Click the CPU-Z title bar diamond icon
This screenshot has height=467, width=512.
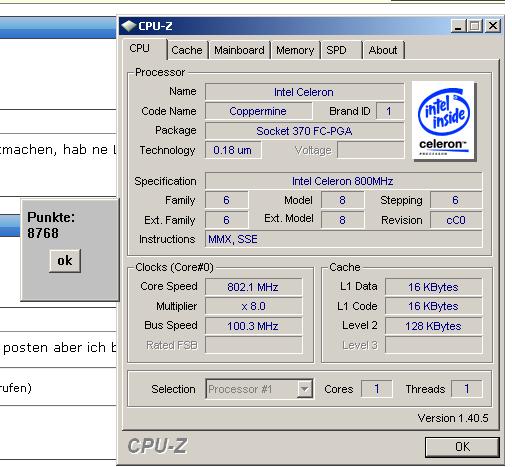point(129,26)
